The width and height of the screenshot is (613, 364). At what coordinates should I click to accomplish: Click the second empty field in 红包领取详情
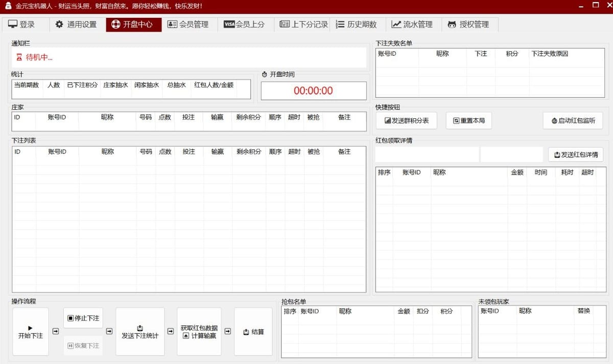click(512, 155)
